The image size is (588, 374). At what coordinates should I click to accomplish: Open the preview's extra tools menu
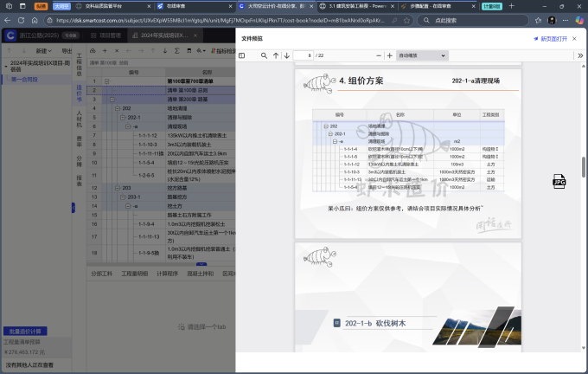point(578,55)
